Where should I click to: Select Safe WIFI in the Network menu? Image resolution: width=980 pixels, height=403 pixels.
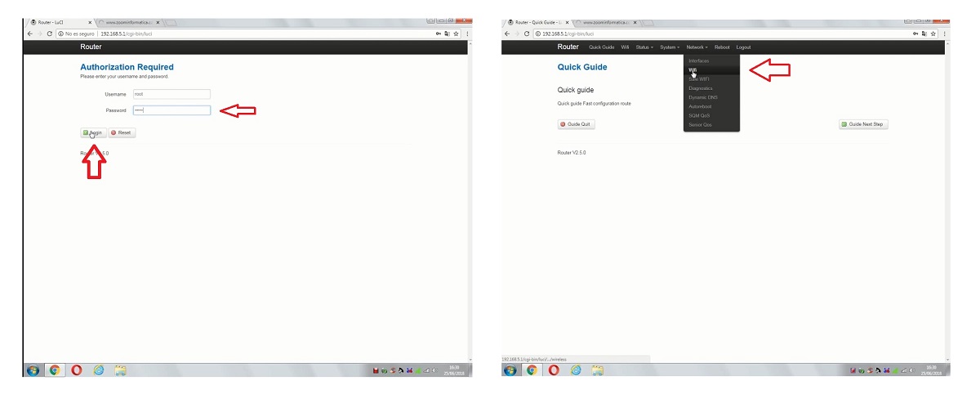point(711,79)
